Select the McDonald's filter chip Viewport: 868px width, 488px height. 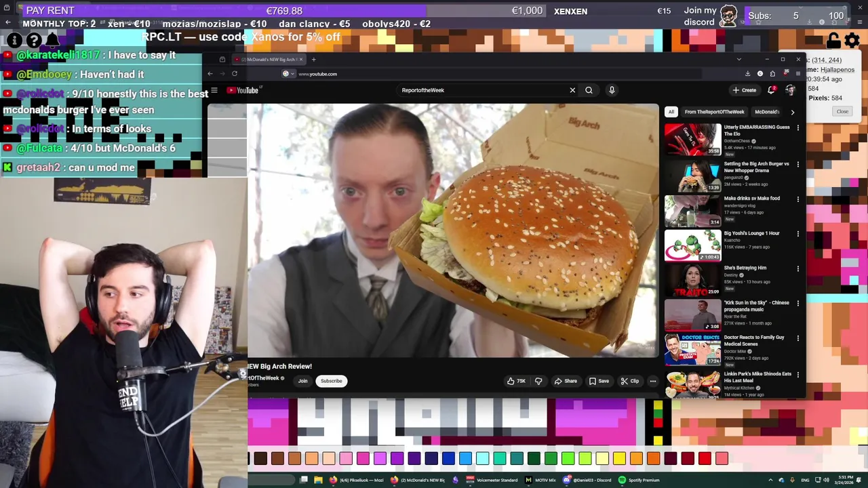tap(767, 112)
